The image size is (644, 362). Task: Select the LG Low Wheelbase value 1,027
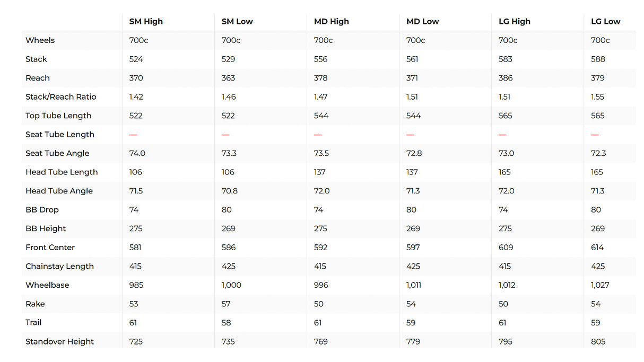coord(600,285)
